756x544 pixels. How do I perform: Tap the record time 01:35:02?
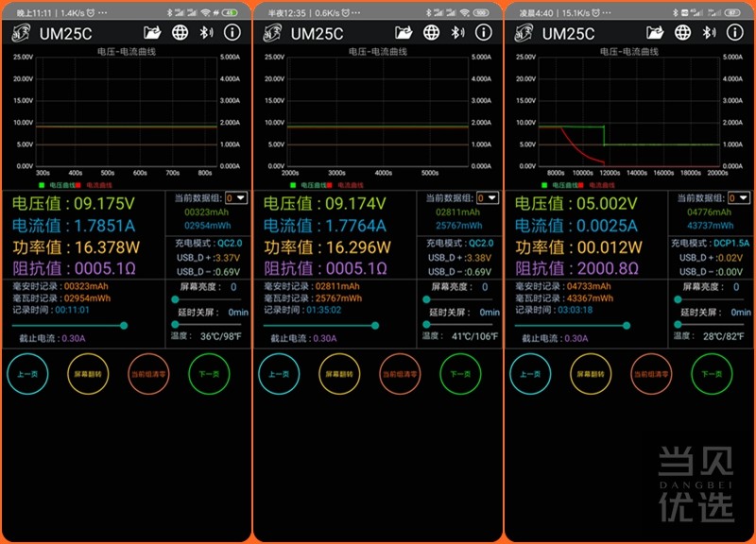(323, 310)
